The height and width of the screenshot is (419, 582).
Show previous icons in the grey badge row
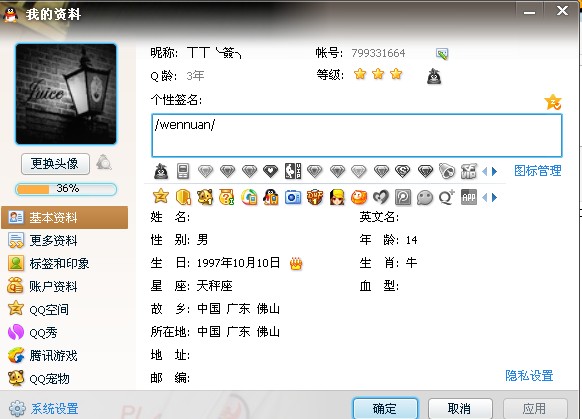point(484,171)
